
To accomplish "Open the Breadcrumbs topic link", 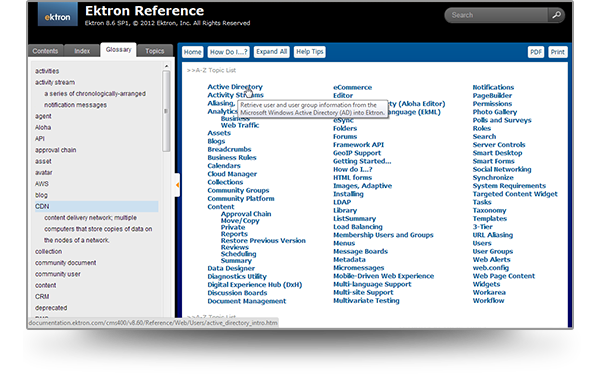I will tap(229, 149).
